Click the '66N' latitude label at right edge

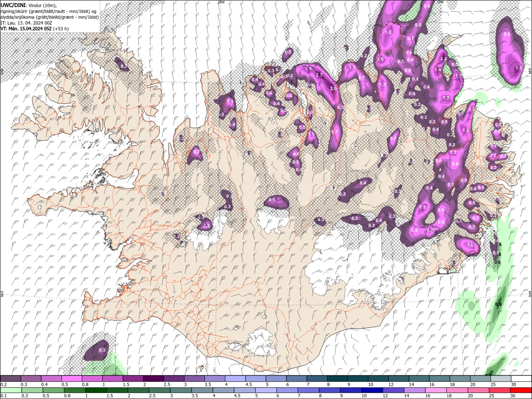[530, 72]
